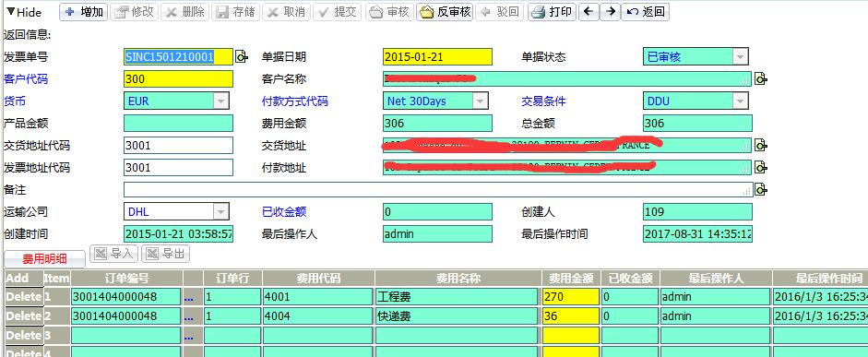
Task: Click the 反审核 (Un-approve) toolbar button
Action: (446, 12)
